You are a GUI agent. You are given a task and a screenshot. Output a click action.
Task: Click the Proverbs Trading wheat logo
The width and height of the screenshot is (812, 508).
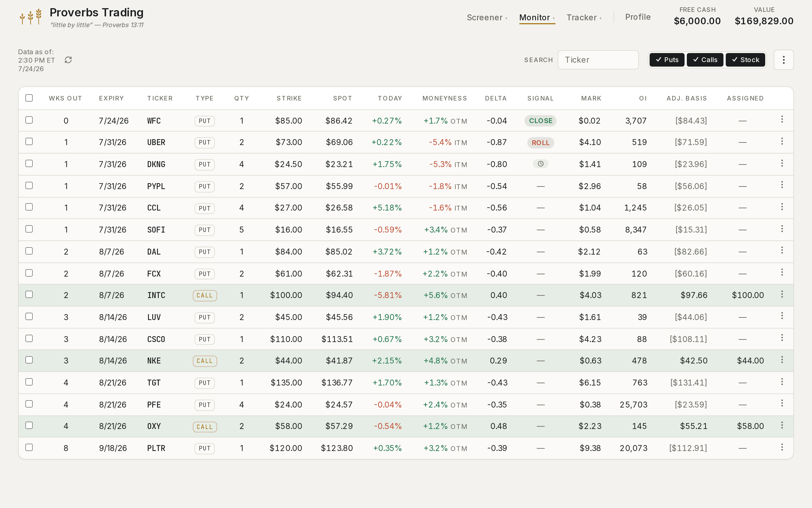click(30, 17)
